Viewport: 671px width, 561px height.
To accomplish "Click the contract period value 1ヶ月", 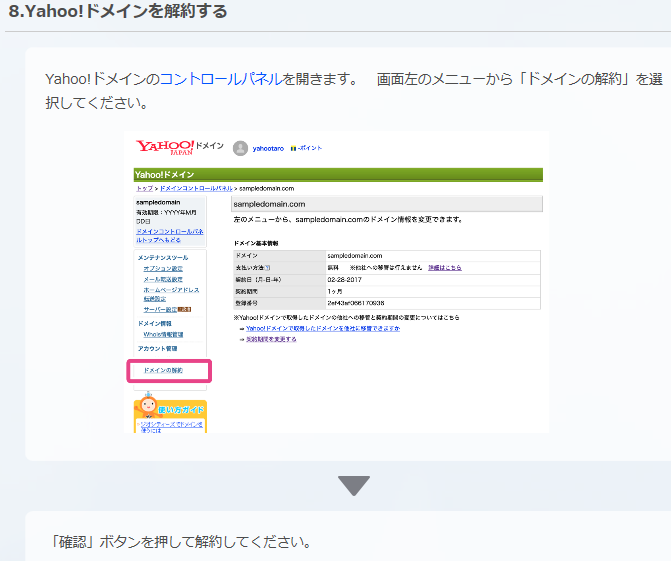I will click(335, 291).
